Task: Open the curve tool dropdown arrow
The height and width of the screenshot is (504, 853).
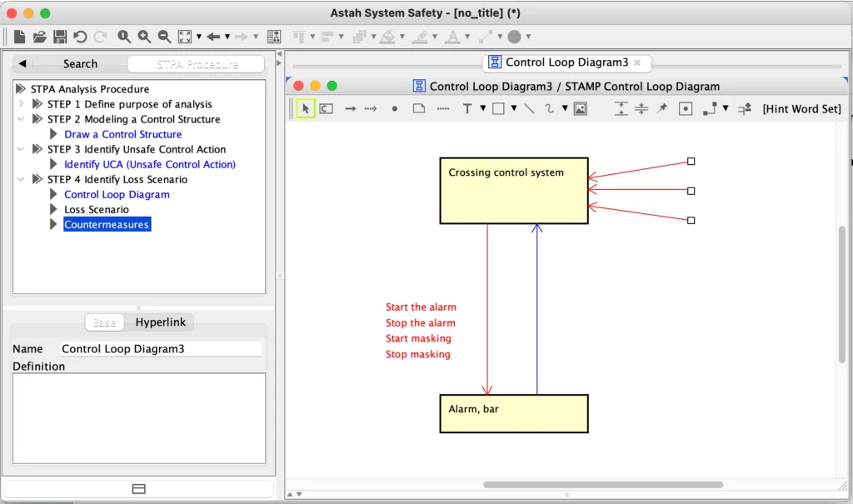Action: pyautogui.click(x=565, y=107)
